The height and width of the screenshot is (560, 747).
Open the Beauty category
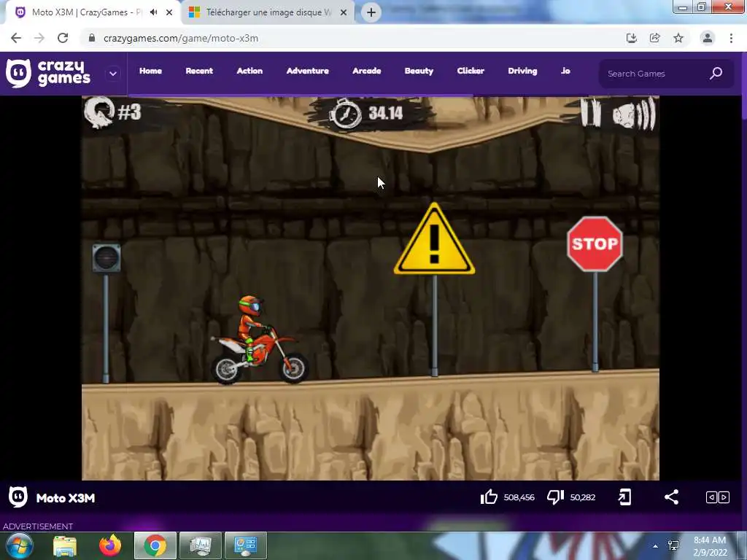[x=419, y=71]
